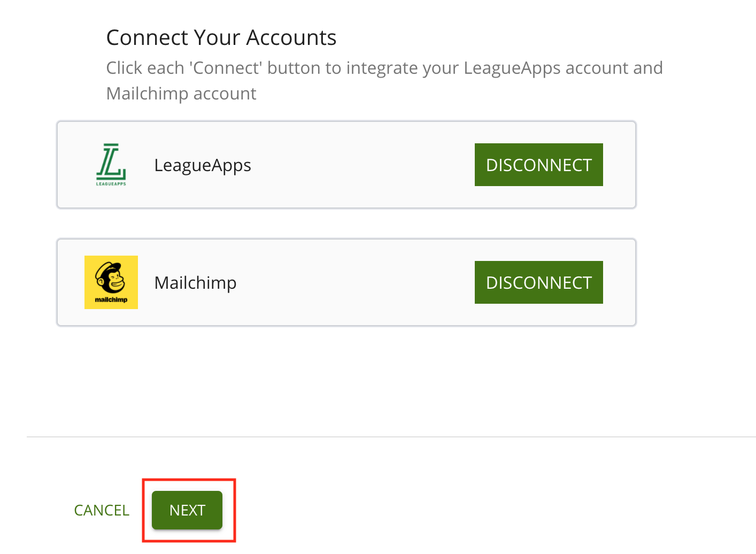Click the "mailchimp" wordmark inside the logo
Viewport: 756px width, 554px height.
point(111,301)
